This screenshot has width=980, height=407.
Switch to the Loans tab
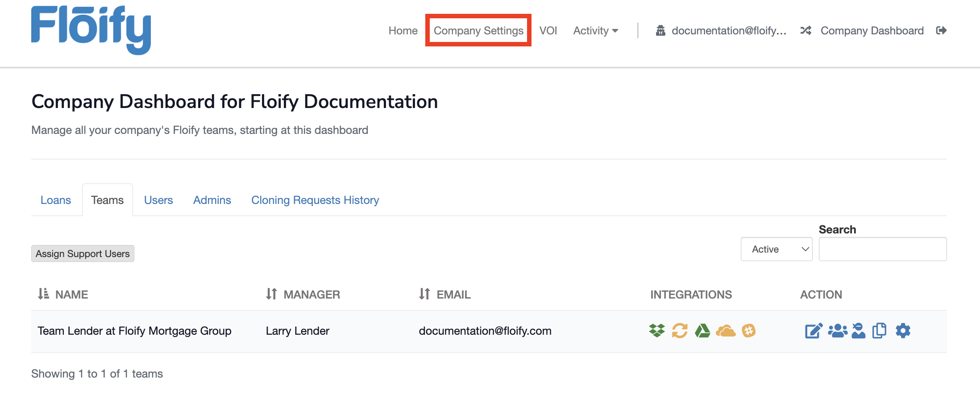[x=56, y=200]
